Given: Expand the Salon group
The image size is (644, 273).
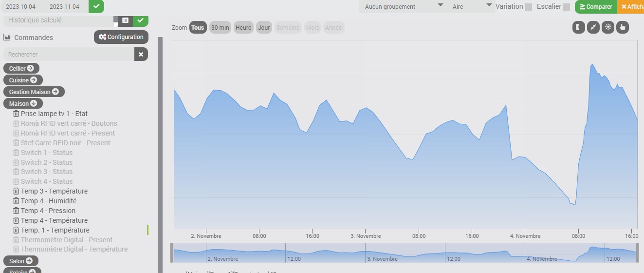Looking at the screenshot, I should click(x=21, y=261).
